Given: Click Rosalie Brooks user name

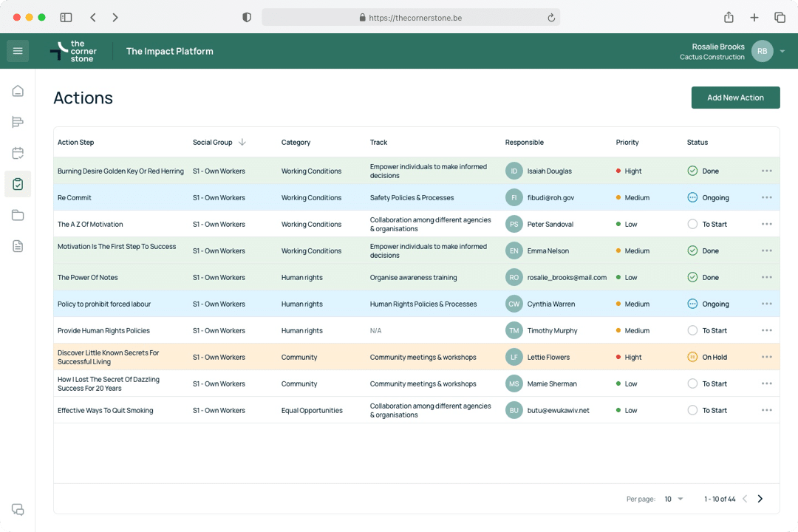Looking at the screenshot, I should (x=718, y=47).
